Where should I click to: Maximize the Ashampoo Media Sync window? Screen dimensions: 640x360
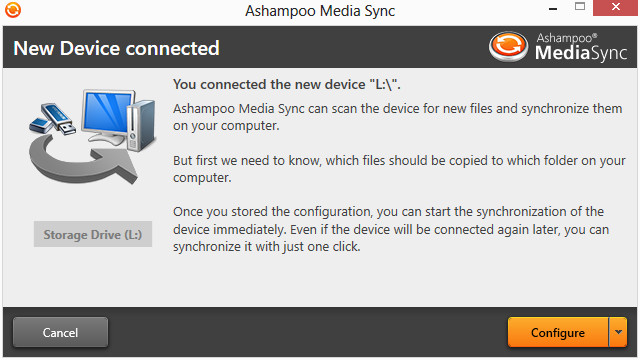point(580,7)
